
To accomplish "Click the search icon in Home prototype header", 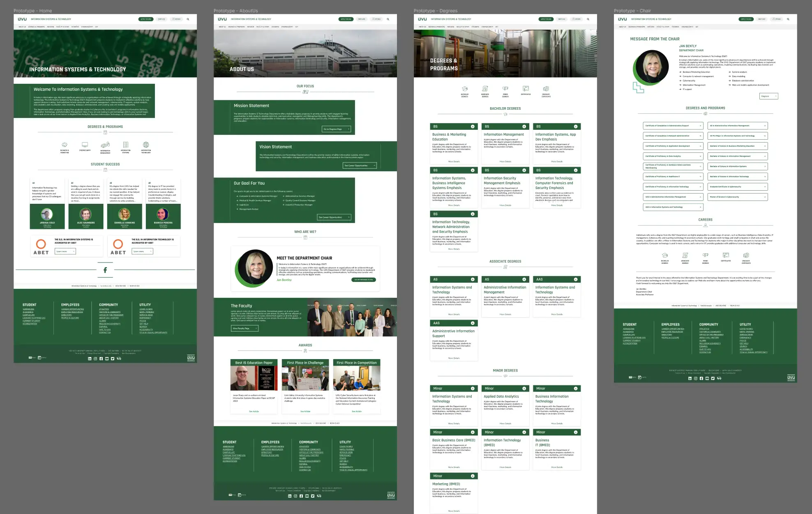I will pyautogui.click(x=188, y=19).
